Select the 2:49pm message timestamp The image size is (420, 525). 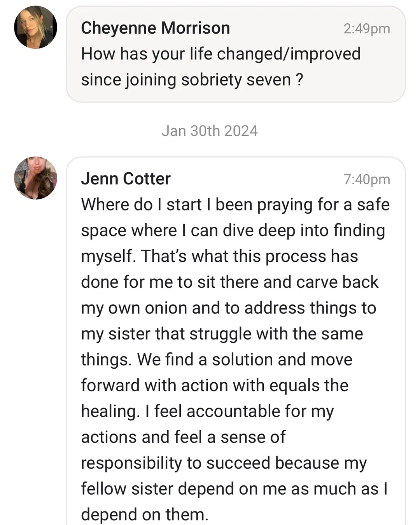[367, 29]
